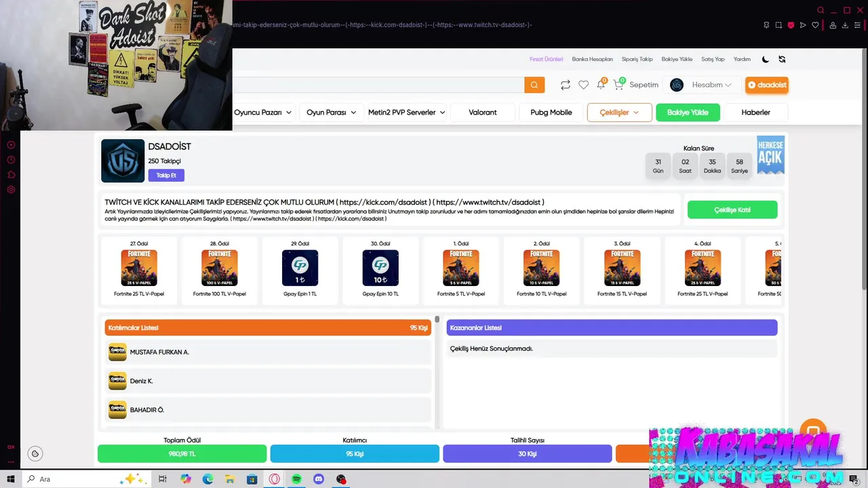The height and width of the screenshot is (488, 868).
Task: Expand the Oyuncu Pazarı dropdown
Action: click(x=262, y=113)
